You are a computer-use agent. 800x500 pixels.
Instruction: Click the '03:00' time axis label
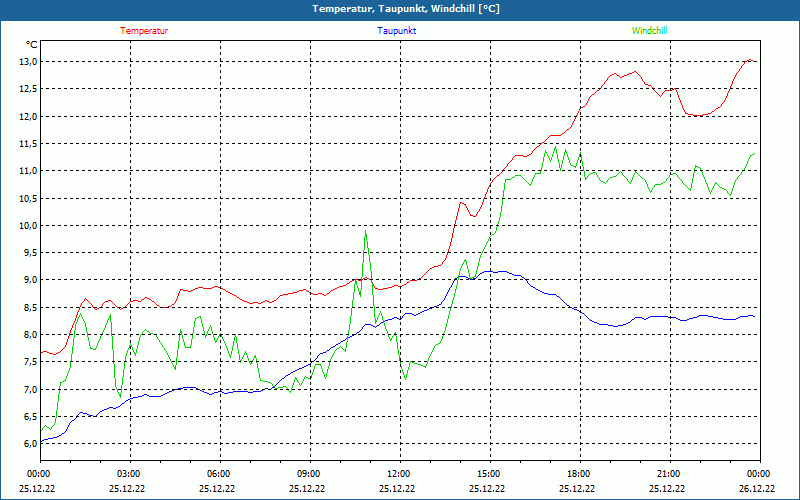click(130, 474)
